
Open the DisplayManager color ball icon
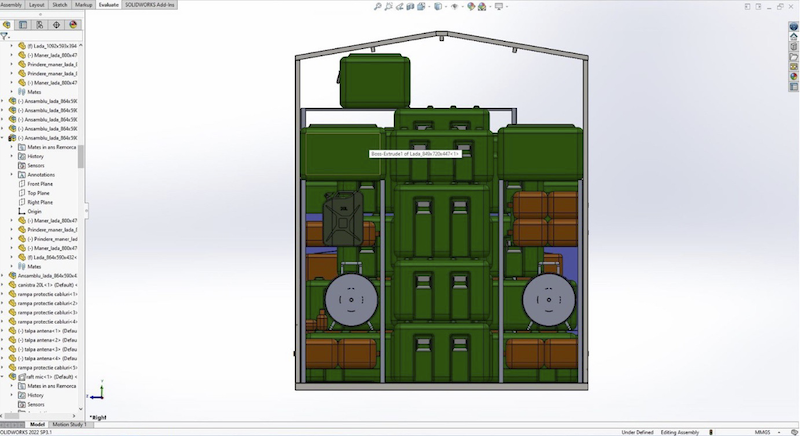pyautogui.click(x=72, y=24)
